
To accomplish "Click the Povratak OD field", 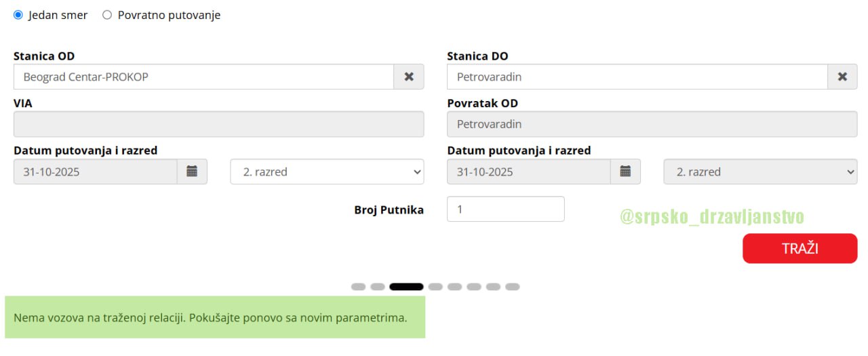I will (652, 124).
